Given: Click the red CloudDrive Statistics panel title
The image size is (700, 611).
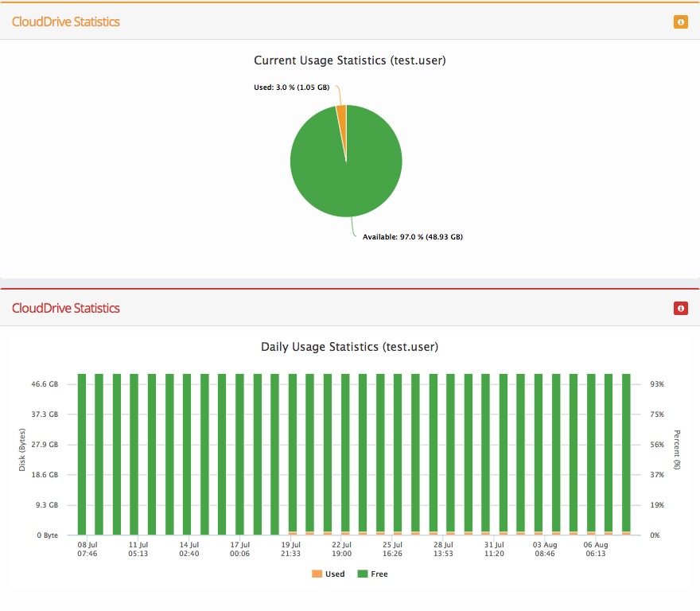Looking at the screenshot, I should [65, 308].
